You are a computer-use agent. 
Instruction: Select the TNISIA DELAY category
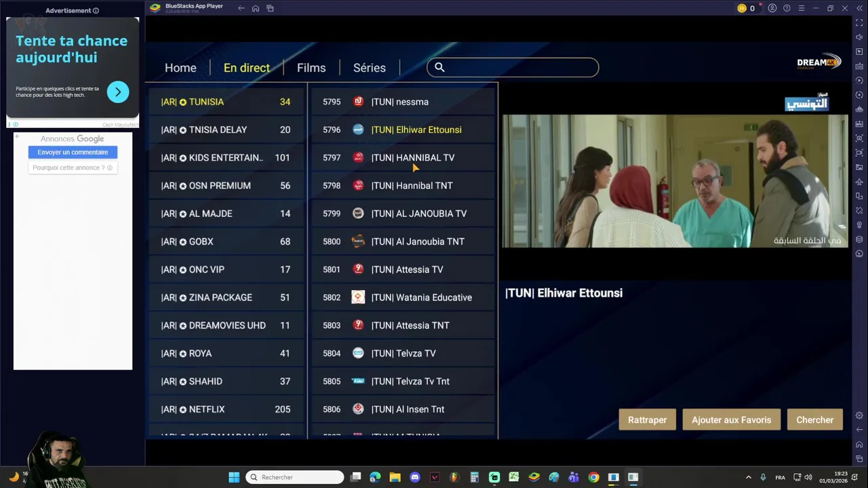pyautogui.click(x=226, y=129)
